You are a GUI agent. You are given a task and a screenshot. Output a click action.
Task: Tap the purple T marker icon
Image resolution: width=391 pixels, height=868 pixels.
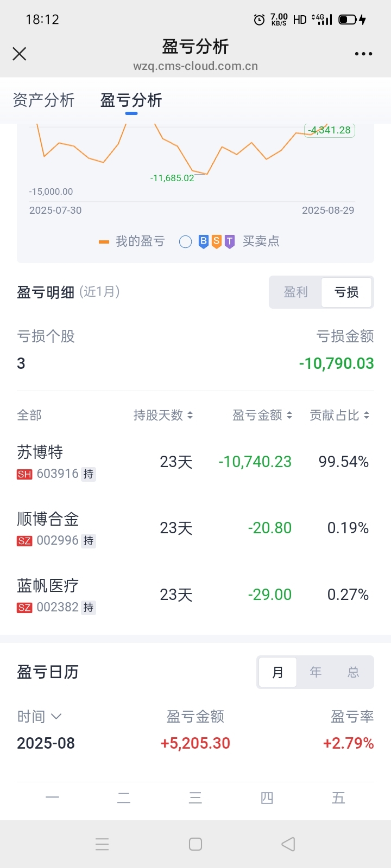pos(230,241)
